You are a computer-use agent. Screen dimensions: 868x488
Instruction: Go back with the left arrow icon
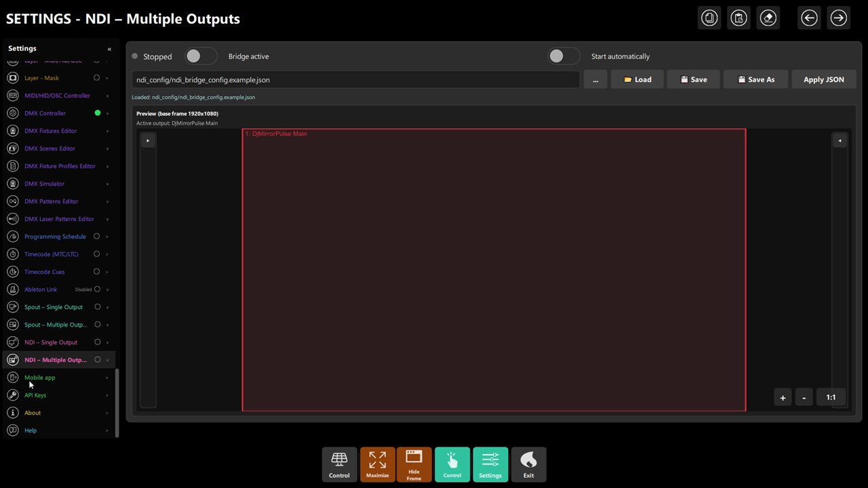809,18
